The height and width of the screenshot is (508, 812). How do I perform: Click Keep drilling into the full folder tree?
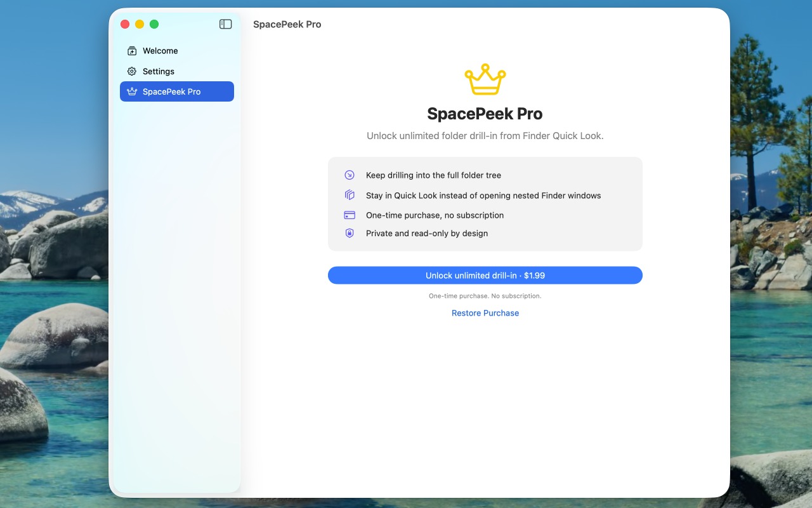(433, 175)
